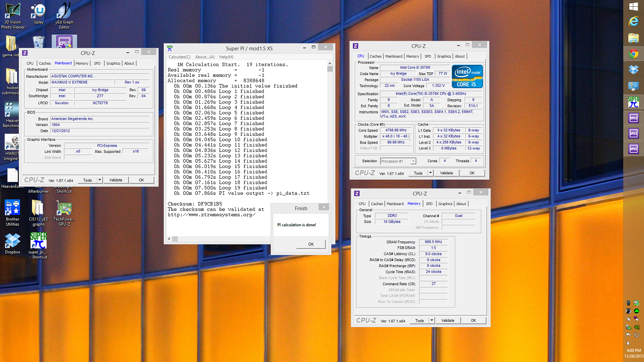The height and width of the screenshot is (362, 644).
Task: Select the Dropbox desktop shortcut
Action: coord(13,244)
